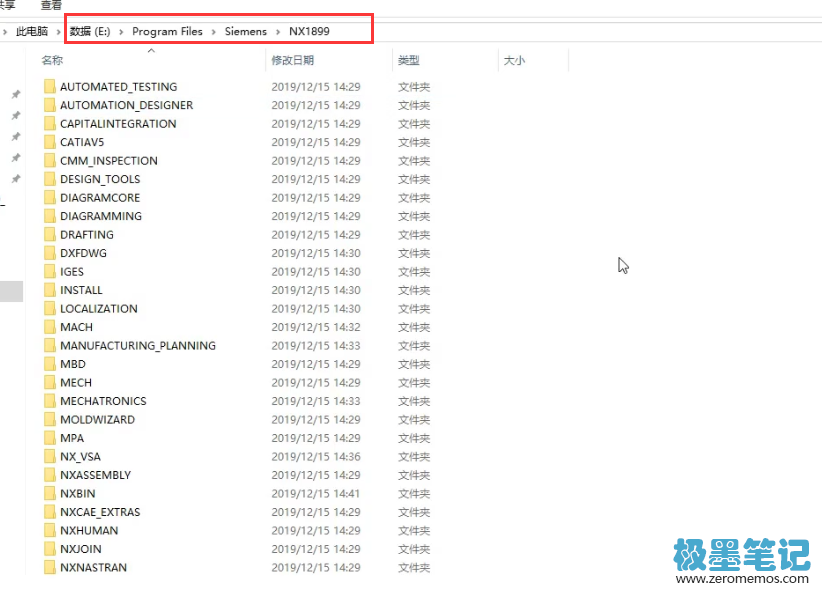Click the NX_VSA folder icon
Screen dimensions: 822x591
pos(50,456)
